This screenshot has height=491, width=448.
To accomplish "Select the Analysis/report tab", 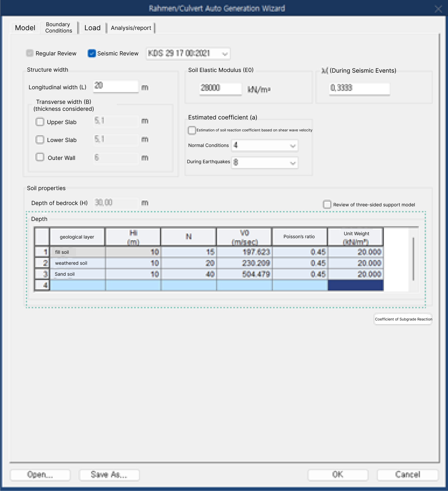I will coord(131,28).
